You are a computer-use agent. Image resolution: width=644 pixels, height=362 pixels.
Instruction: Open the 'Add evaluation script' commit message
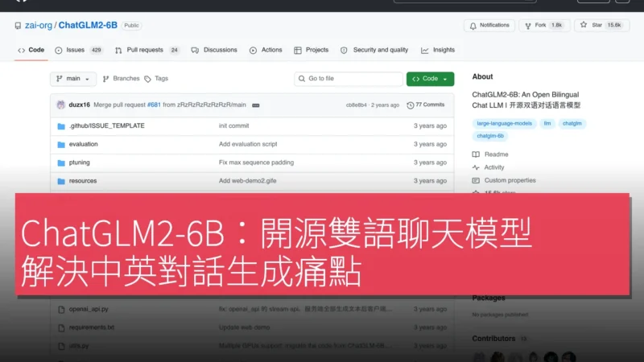(x=248, y=144)
